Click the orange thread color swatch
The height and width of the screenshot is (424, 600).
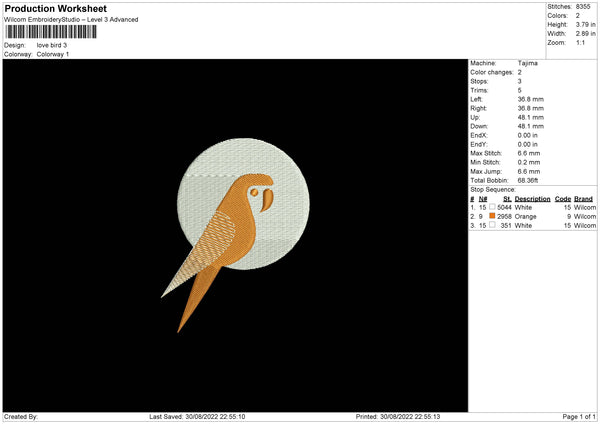coord(493,216)
